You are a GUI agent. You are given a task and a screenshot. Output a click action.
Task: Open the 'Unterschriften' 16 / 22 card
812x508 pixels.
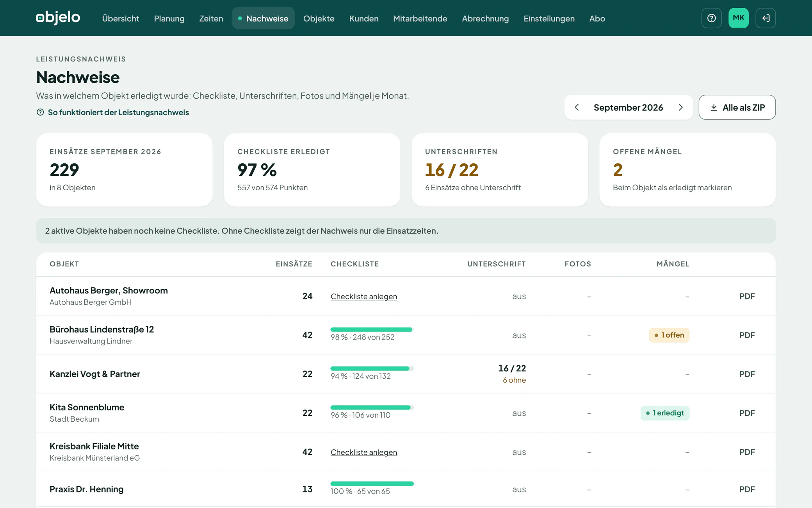500,170
